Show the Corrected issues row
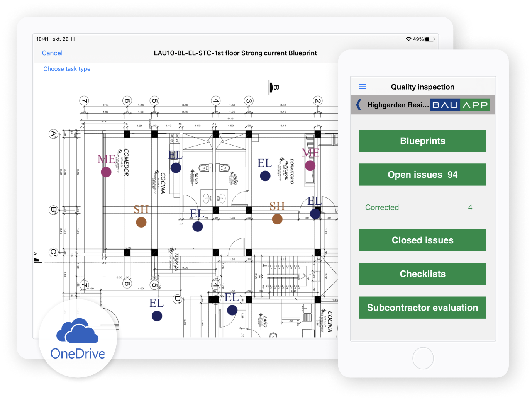The width and height of the screenshot is (532, 401). [x=422, y=207]
